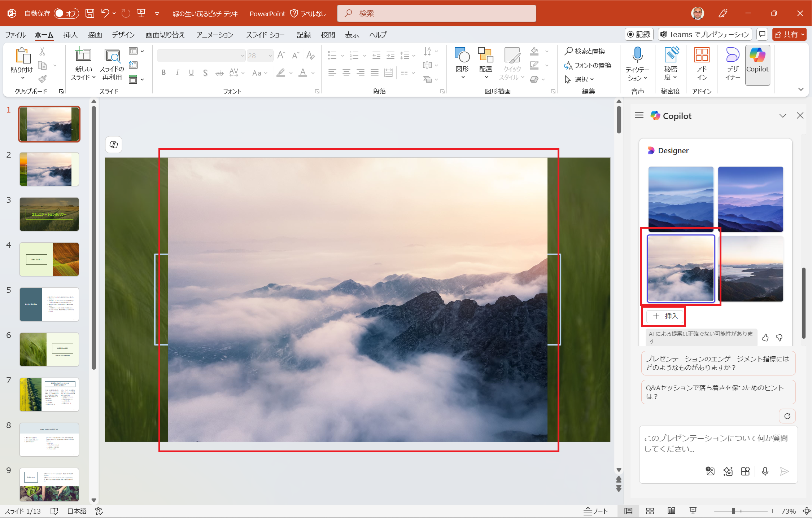Switch to Slide Sorter view in status bar
The height and width of the screenshot is (519, 812).
click(650, 511)
